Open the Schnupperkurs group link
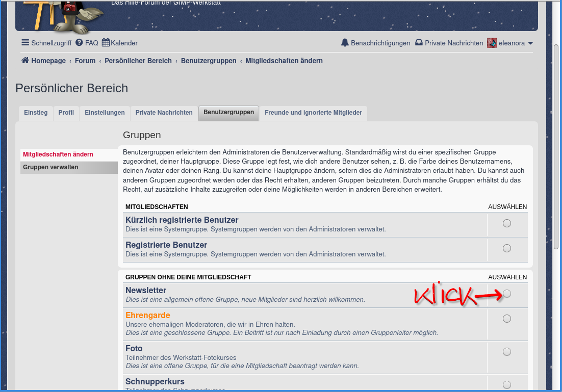 coord(155,382)
